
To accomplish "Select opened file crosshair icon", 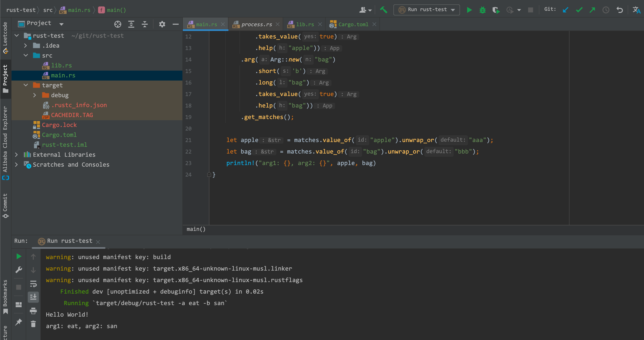I will click(118, 24).
